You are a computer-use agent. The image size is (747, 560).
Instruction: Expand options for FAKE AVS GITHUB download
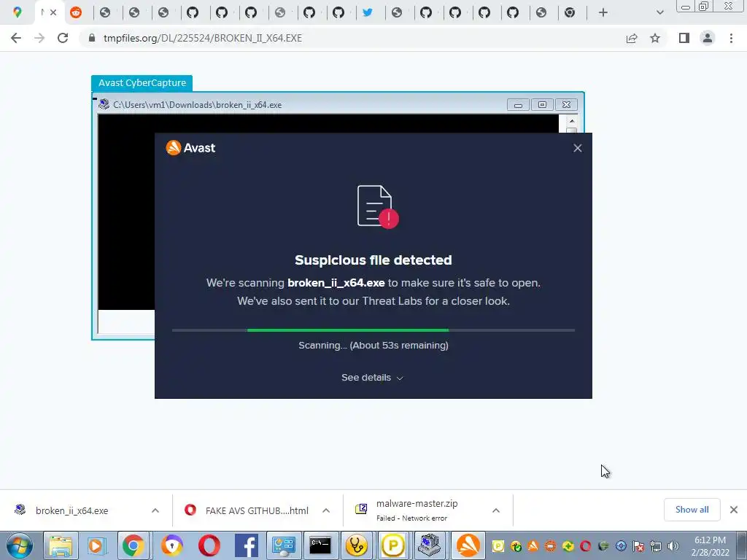point(326,510)
